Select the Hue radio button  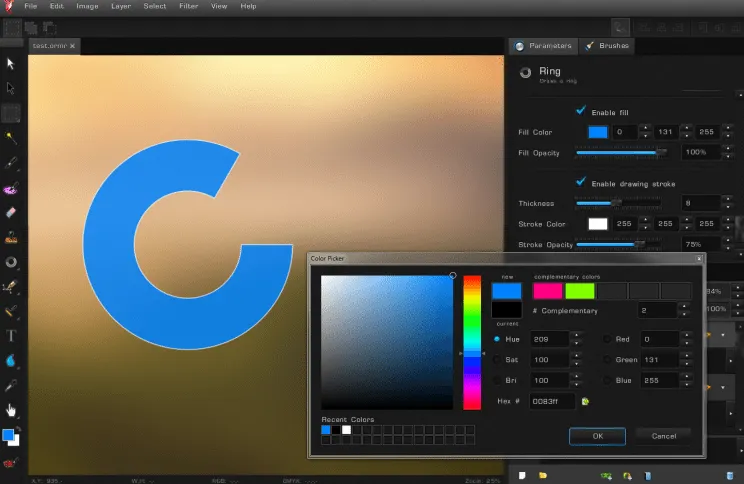coord(497,339)
